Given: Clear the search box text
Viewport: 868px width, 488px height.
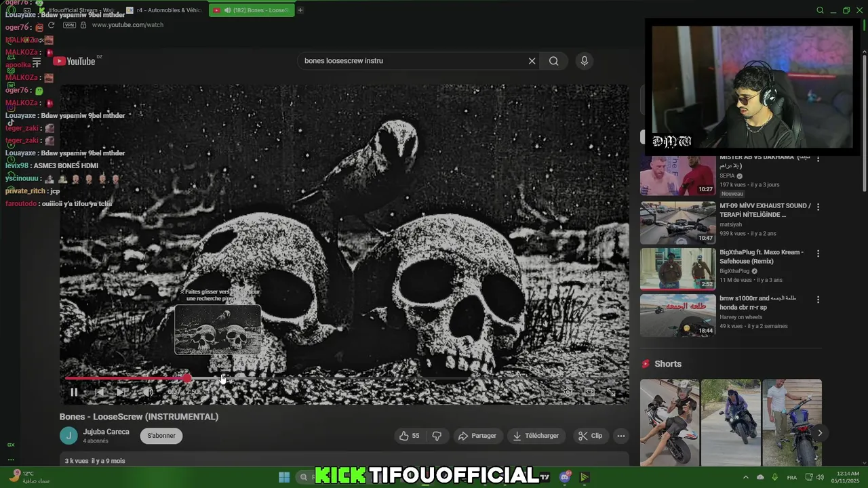Looking at the screenshot, I should [532, 61].
